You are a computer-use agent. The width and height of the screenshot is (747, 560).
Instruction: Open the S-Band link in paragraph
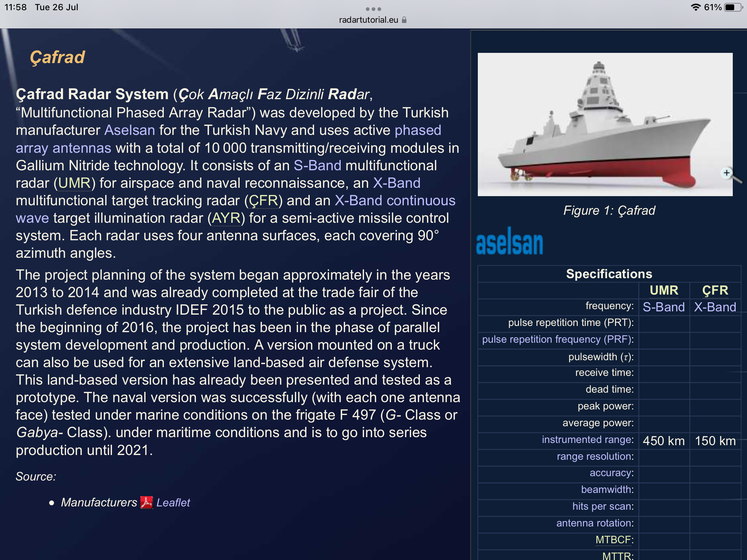click(x=317, y=166)
